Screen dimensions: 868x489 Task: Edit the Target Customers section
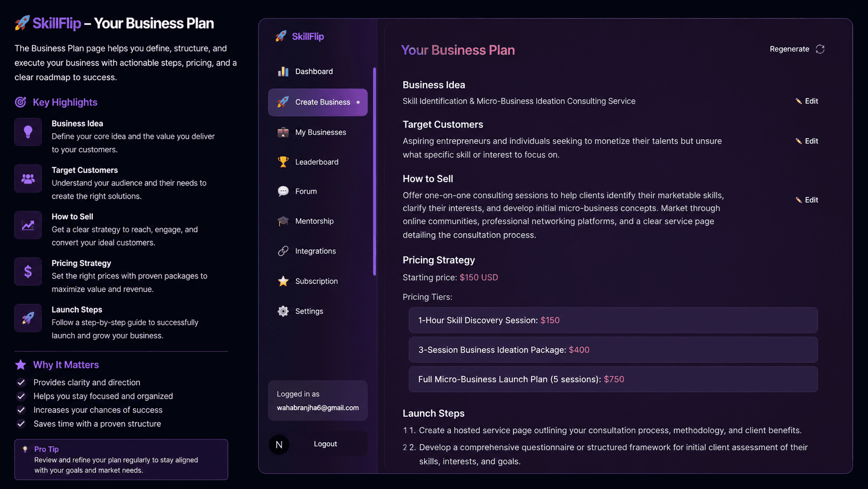(x=807, y=141)
